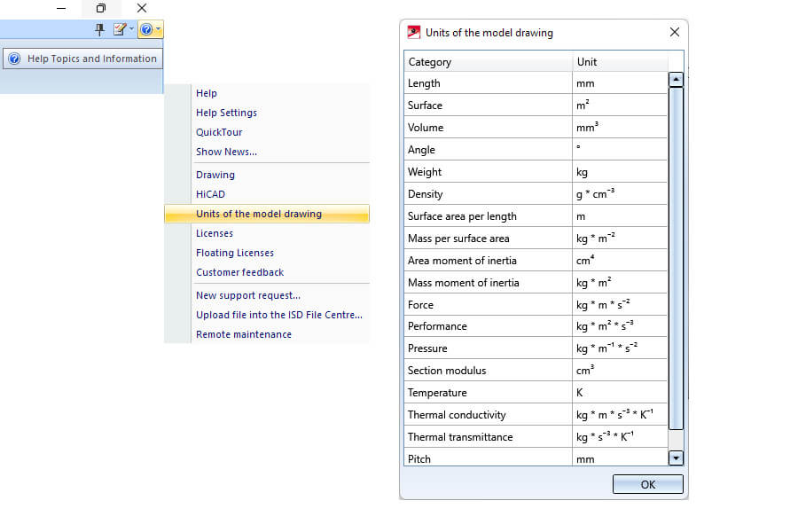
Task: Click Help Topics and Information button
Action: coord(83,59)
